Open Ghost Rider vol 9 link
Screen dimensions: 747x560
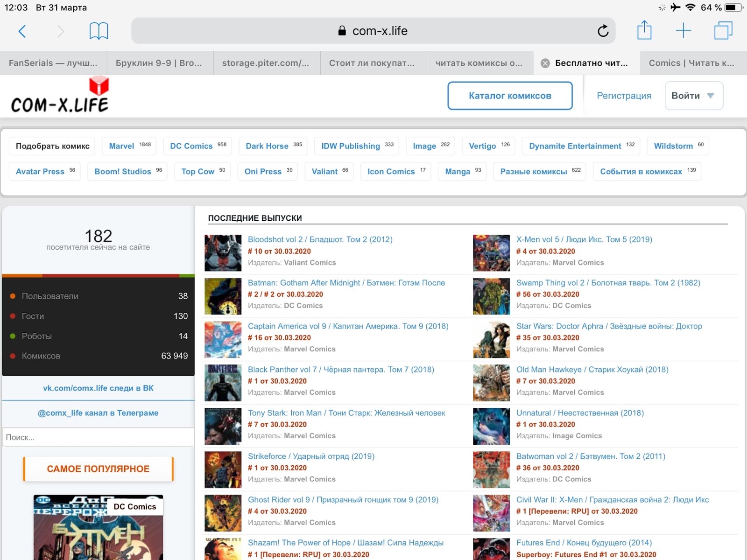click(x=343, y=500)
